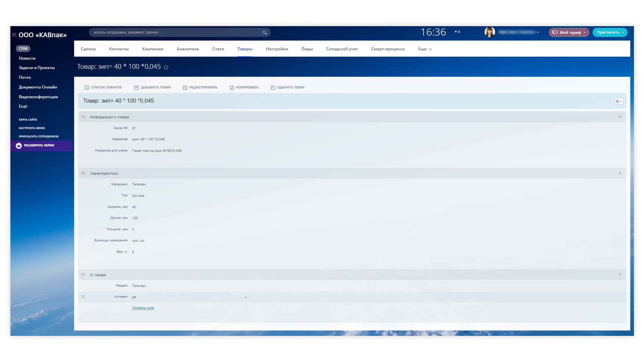Switch to the Сделки tab

point(88,49)
